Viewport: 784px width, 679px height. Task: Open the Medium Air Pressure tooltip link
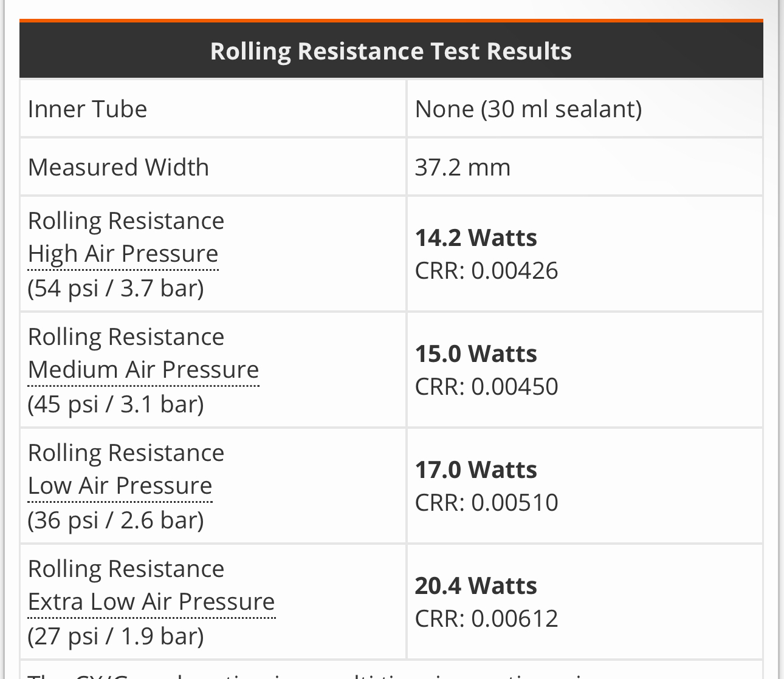pos(143,370)
